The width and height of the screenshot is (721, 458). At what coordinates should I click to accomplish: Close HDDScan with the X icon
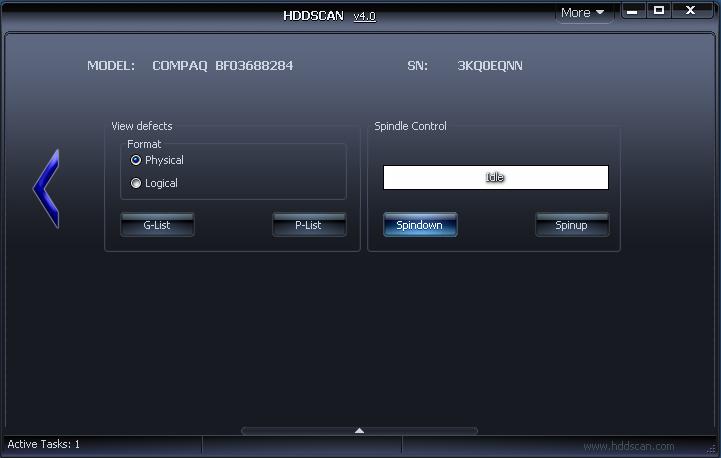point(690,11)
